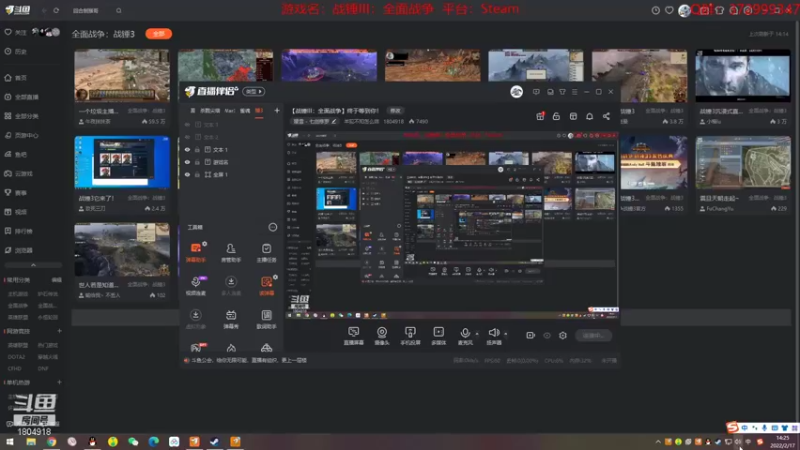Screen dimensions: 800x450
Task: Open speaker dropdown arrow
Action: [506, 334]
